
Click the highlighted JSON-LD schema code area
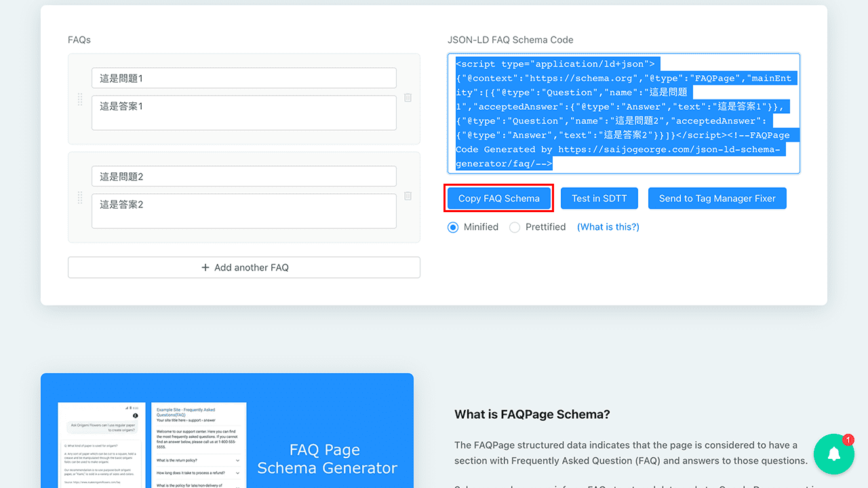point(623,113)
